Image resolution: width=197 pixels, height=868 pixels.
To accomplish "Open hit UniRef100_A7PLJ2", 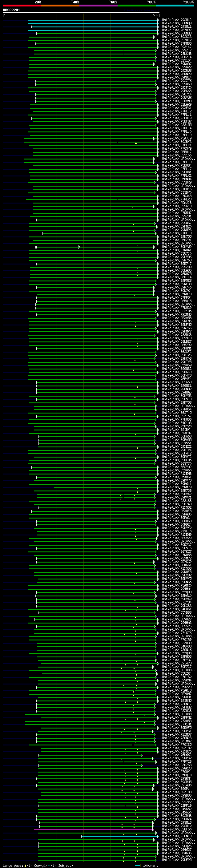I will pyautogui.click(x=176, y=111).
